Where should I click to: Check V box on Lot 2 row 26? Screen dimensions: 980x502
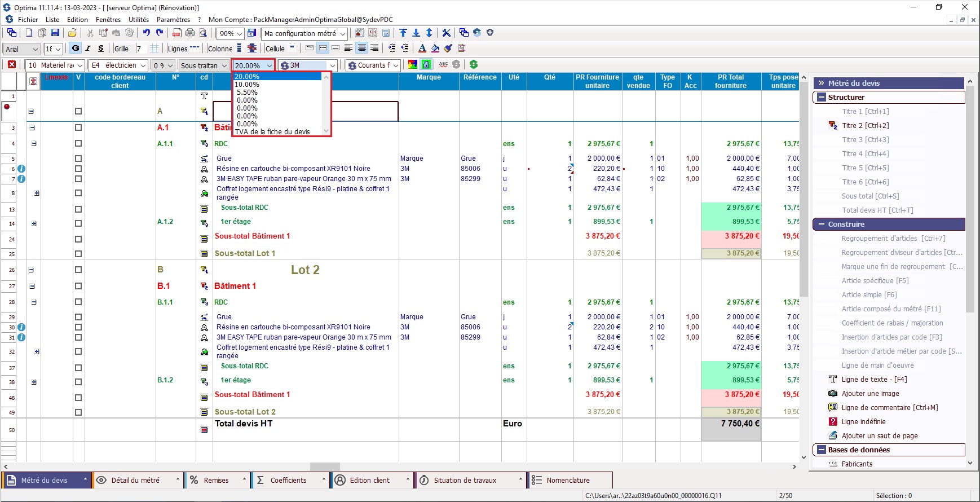[78, 270]
